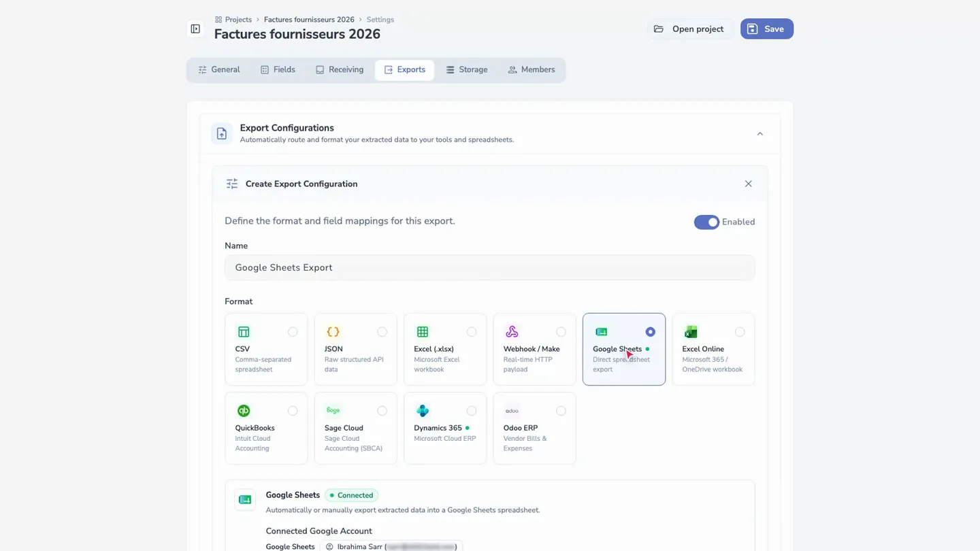Click the Sage Cloud logo icon

333,411
